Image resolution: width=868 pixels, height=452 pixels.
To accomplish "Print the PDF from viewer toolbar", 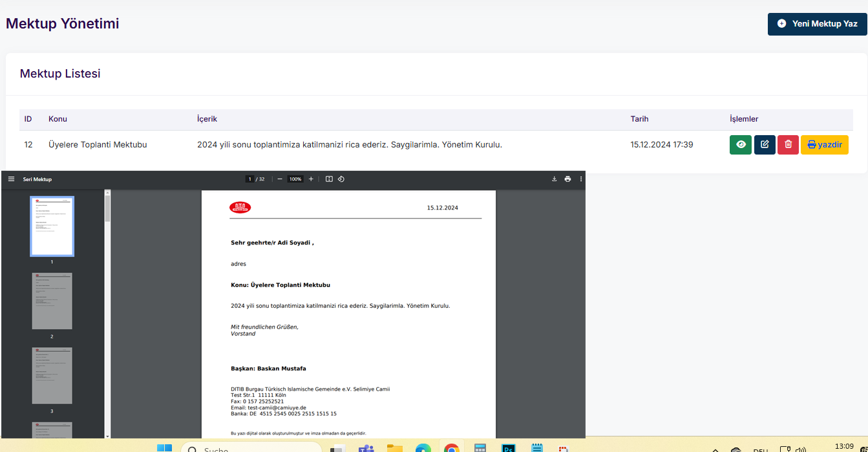I will click(x=567, y=179).
